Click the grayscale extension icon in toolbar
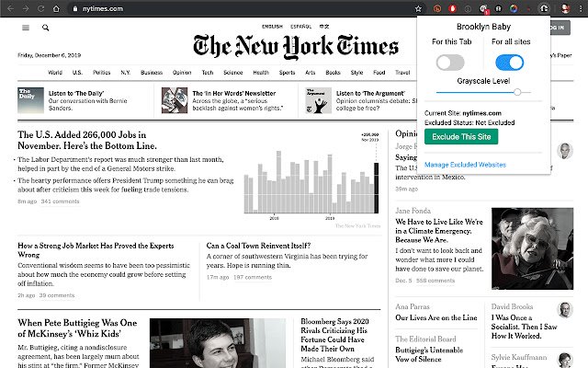 tap(543, 8)
